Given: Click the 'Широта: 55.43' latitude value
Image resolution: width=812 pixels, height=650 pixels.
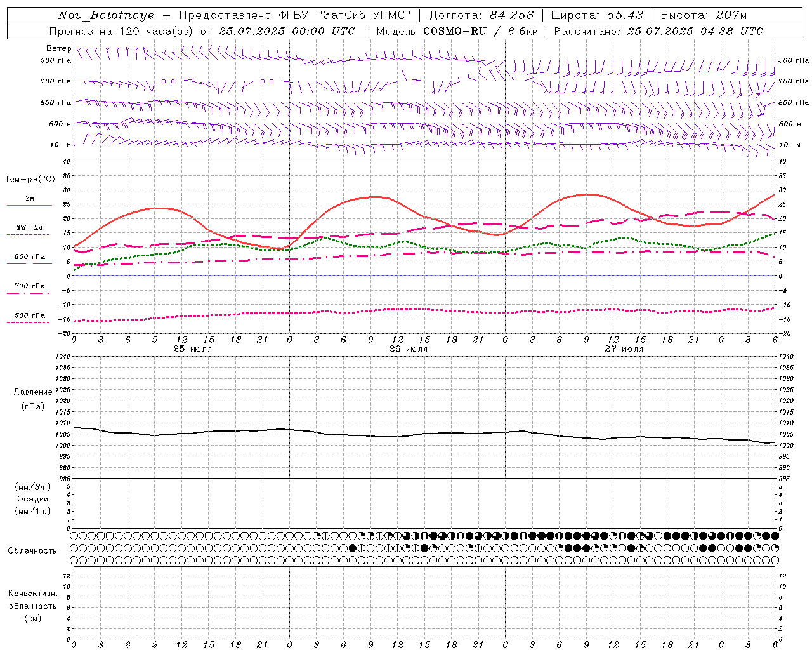Looking at the screenshot, I should (x=597, y=15).
